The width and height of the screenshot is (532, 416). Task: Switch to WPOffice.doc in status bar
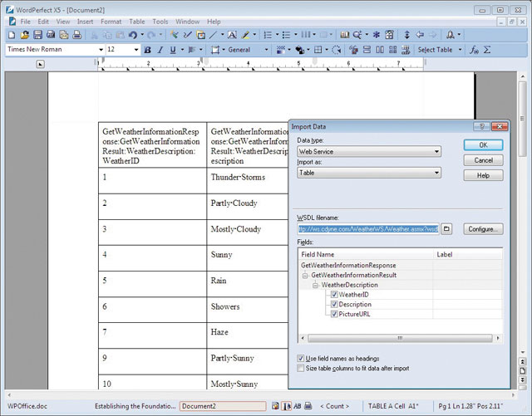27,406
